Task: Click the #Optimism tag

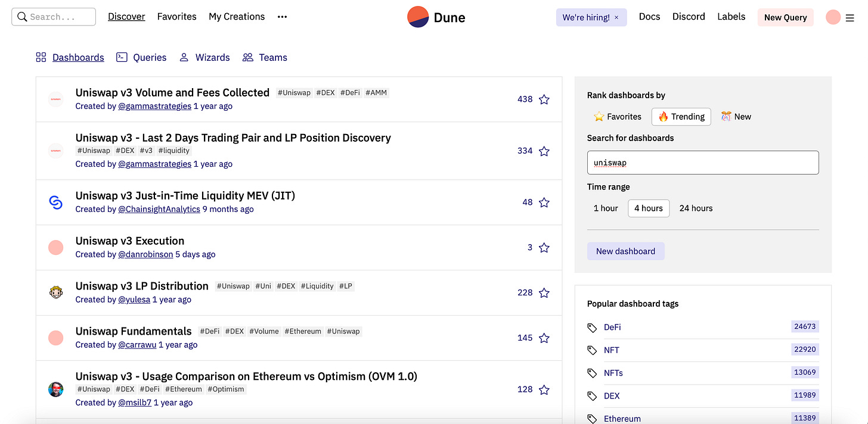Action: (x=226, y=389)
